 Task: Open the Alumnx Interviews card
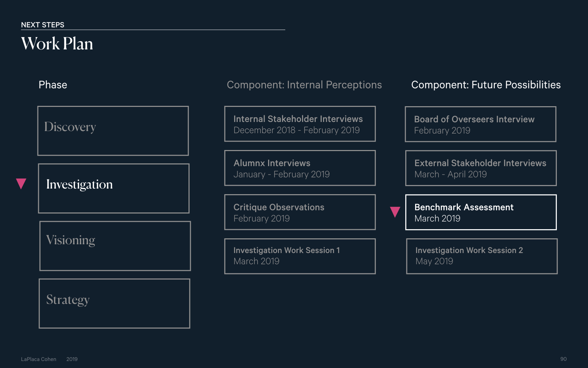(300, 168)
